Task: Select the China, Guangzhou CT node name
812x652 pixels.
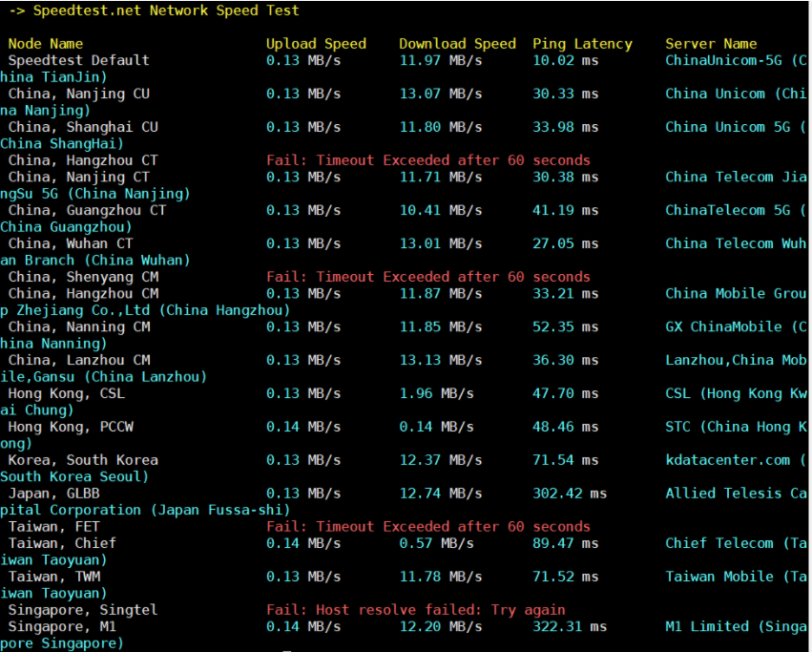Action: tap(87, 210)
